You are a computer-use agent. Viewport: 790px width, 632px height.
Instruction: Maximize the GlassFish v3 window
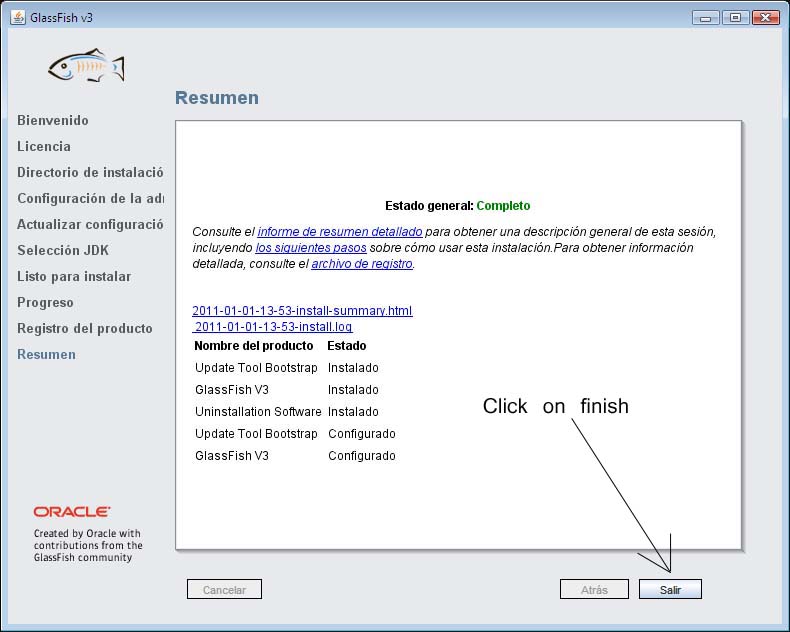(735, 18)
